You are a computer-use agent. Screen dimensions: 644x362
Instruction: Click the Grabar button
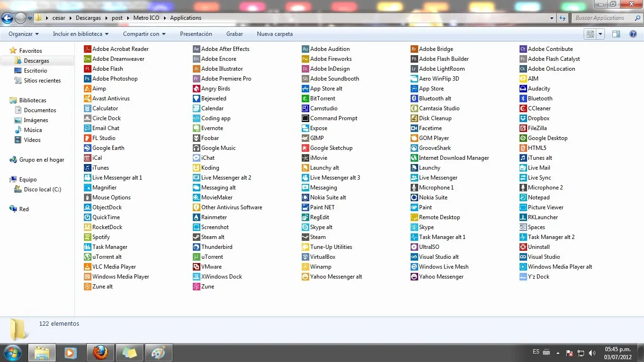click(234, 34)
